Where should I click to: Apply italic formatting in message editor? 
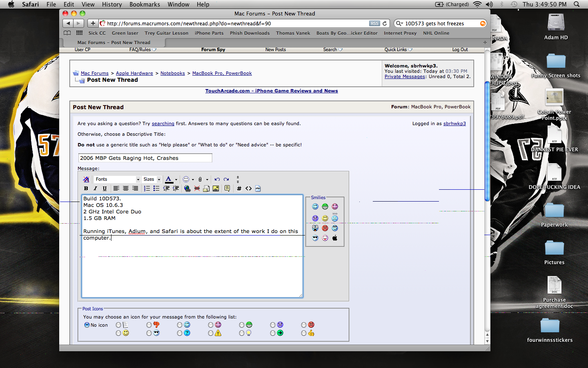(95, 188)
